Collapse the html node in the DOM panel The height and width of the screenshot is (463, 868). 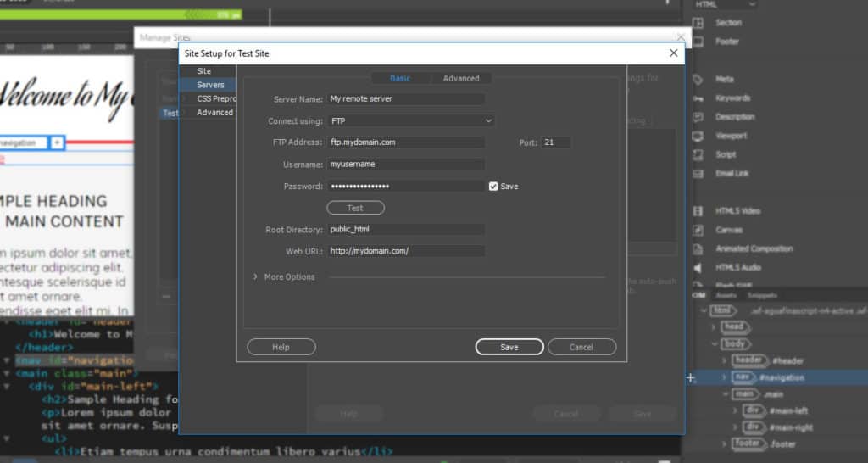[x=704, y=310]
